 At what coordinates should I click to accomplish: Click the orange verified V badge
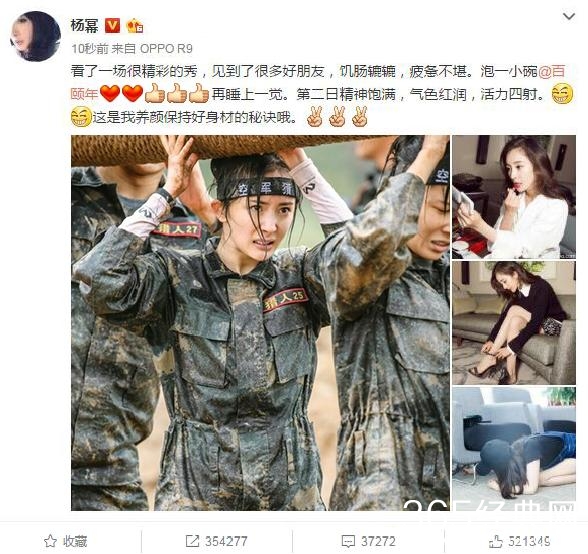click(x=112, y=26)
